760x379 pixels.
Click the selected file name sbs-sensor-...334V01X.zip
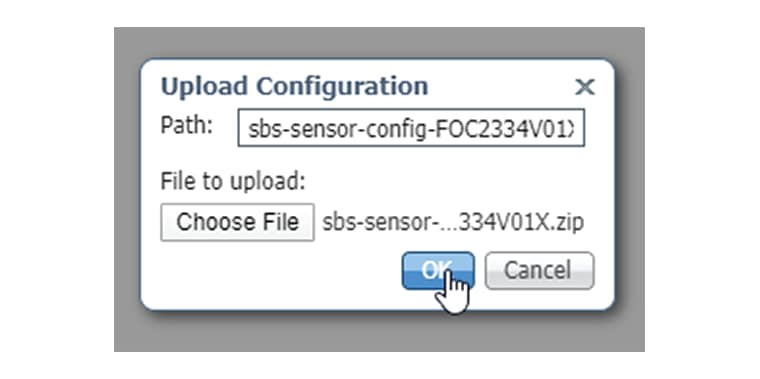pyautogui.click(x=453, y=222)
